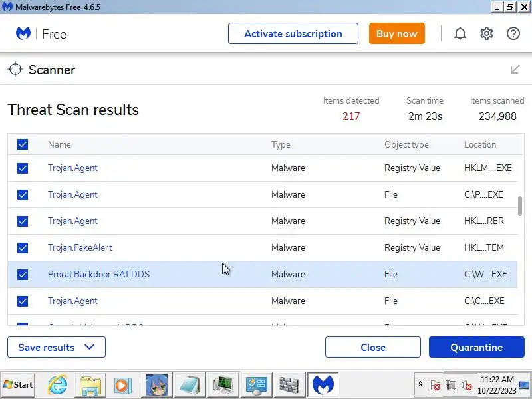This screenshot has width=532, height=399.
Task: Open Malwarebytes settings gear
Action: click(487, 34)
